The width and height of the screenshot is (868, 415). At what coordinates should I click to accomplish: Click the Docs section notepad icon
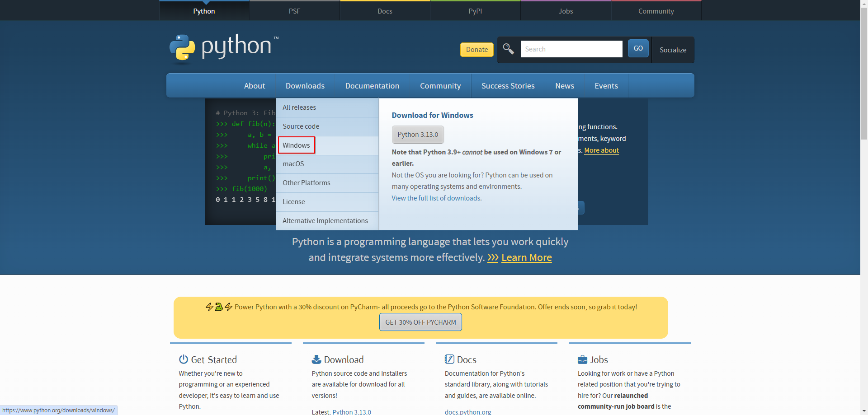(x=449, y=359)
